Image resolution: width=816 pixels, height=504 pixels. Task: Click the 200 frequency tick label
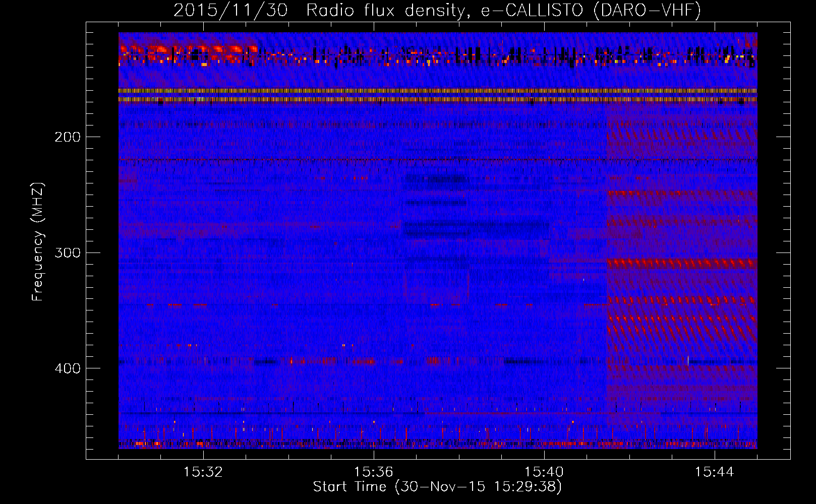coord(68,137)
